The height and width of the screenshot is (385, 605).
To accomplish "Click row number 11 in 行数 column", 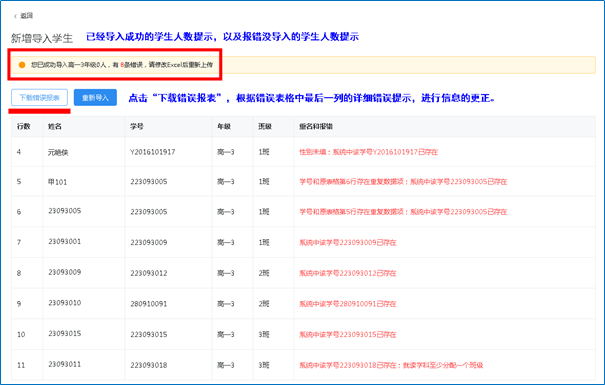I will click(21, 365).
